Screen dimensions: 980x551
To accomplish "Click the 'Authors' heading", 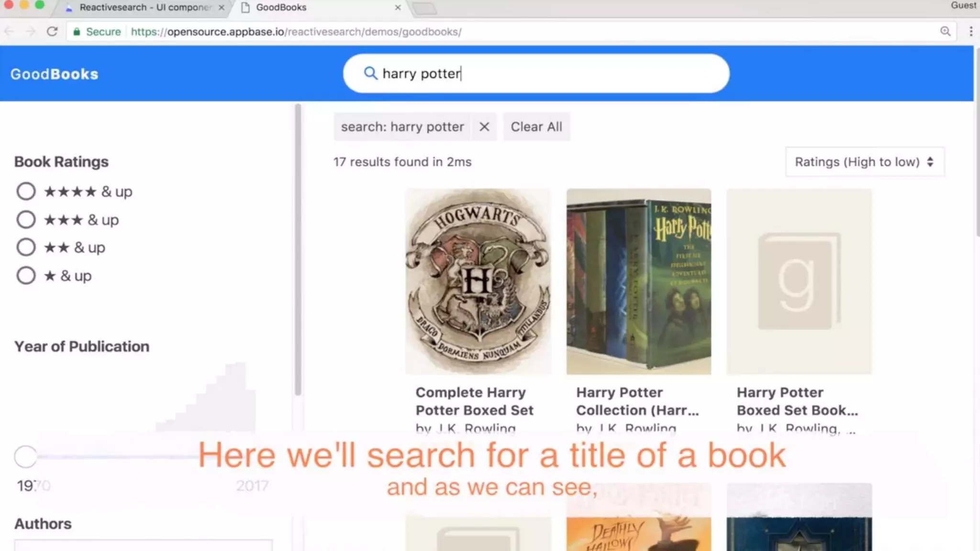I will point(43,524).
